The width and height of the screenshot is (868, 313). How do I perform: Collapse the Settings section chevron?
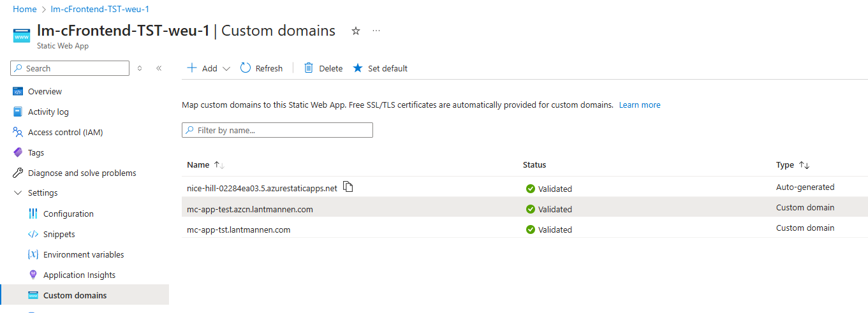point(17,193)
